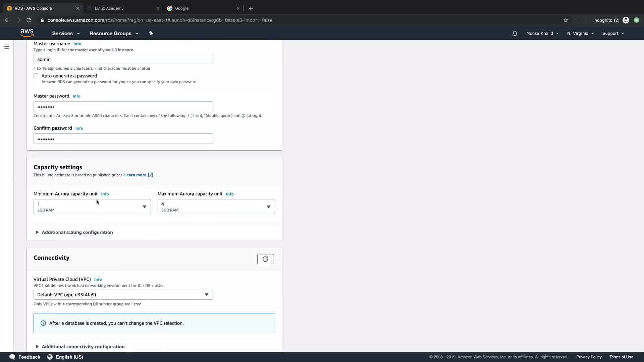This screenshot has height=362, width=644.
Task: Open new browser tab with plus icon
Action: 251,8
